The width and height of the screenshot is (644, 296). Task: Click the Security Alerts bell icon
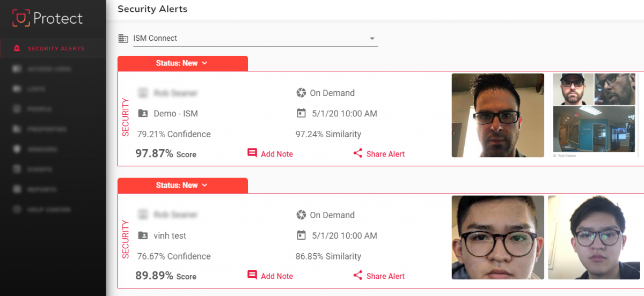17,49
